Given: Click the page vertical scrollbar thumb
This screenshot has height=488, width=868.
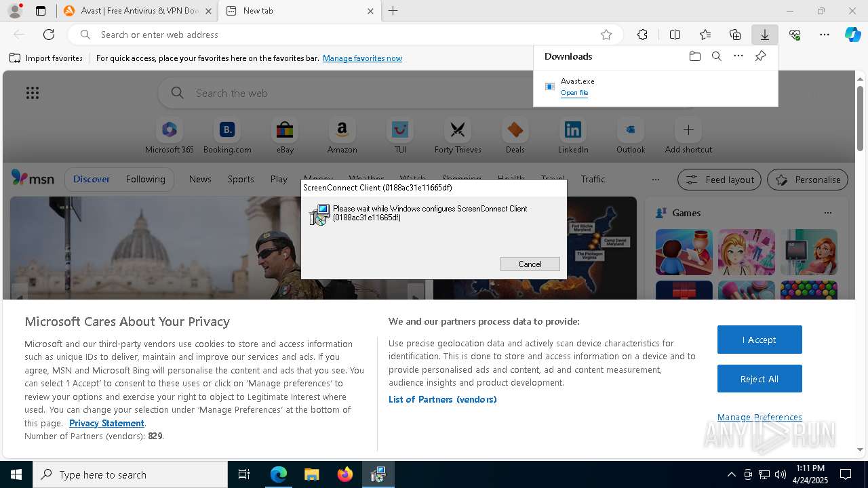Looking at the screenshot, I should click(860, 118).
